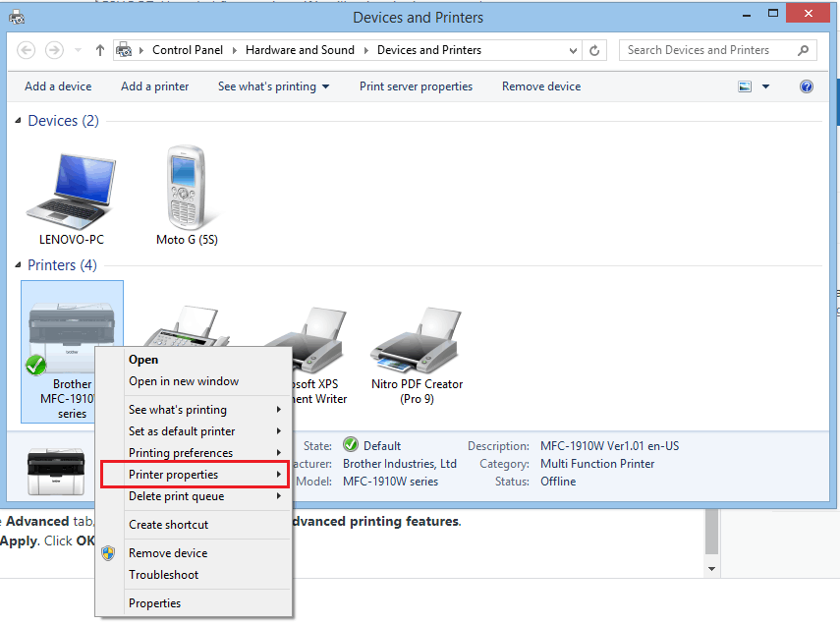840x626 pixels.
Task: Open the view options dropdown arrow
Action: pyautogui.click(x=765, y=86)
